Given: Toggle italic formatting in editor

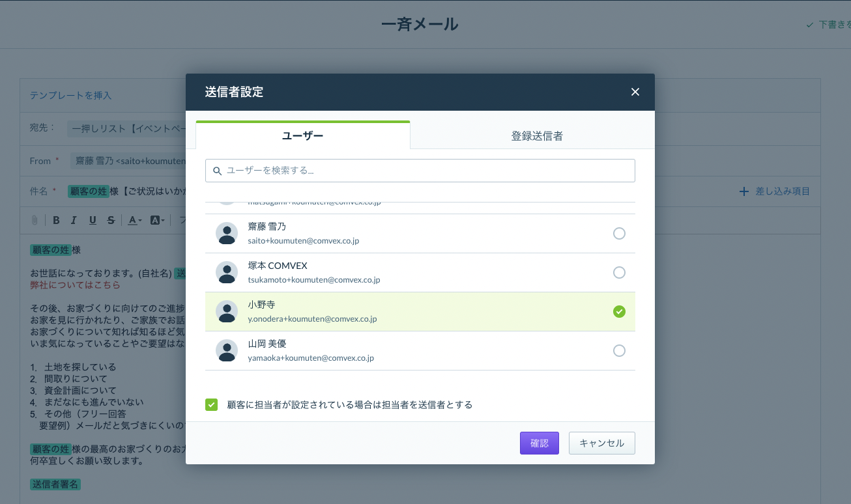Looking at the screenshot, I should pyautogui.click(x=74, y=220).
